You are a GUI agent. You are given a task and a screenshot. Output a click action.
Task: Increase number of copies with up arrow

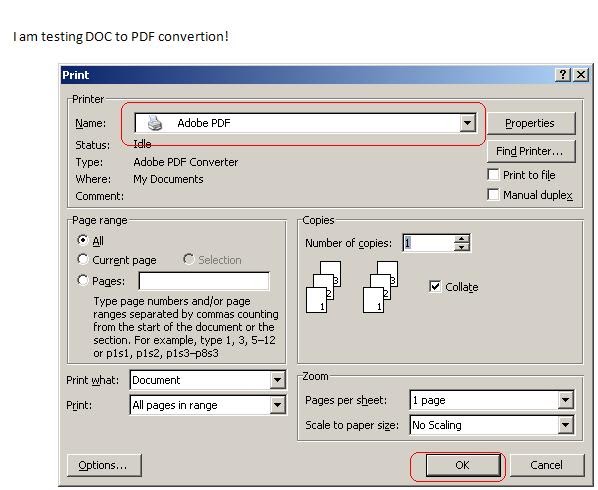[x=461, y=239]
